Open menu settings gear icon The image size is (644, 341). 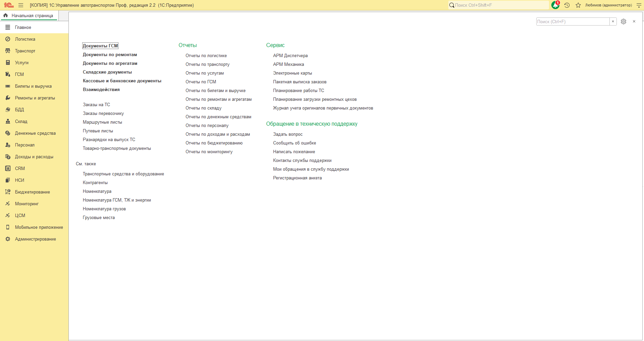click(624, 22)
